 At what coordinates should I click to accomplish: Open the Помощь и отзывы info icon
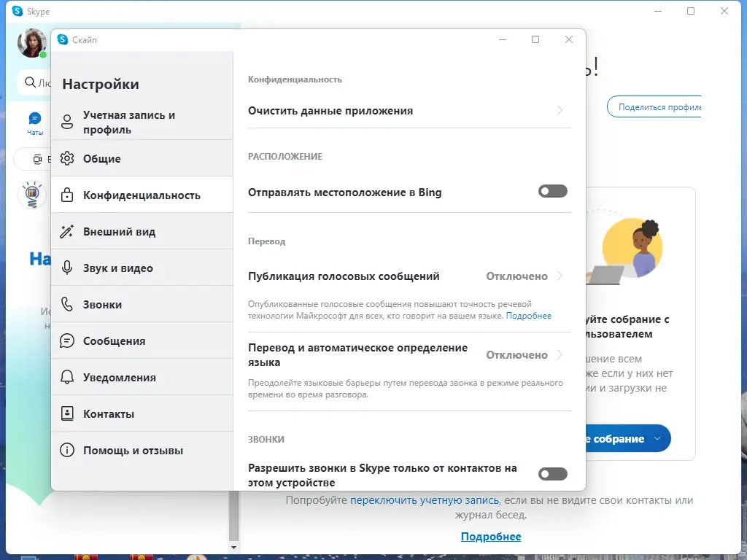[x=68, y=450]
